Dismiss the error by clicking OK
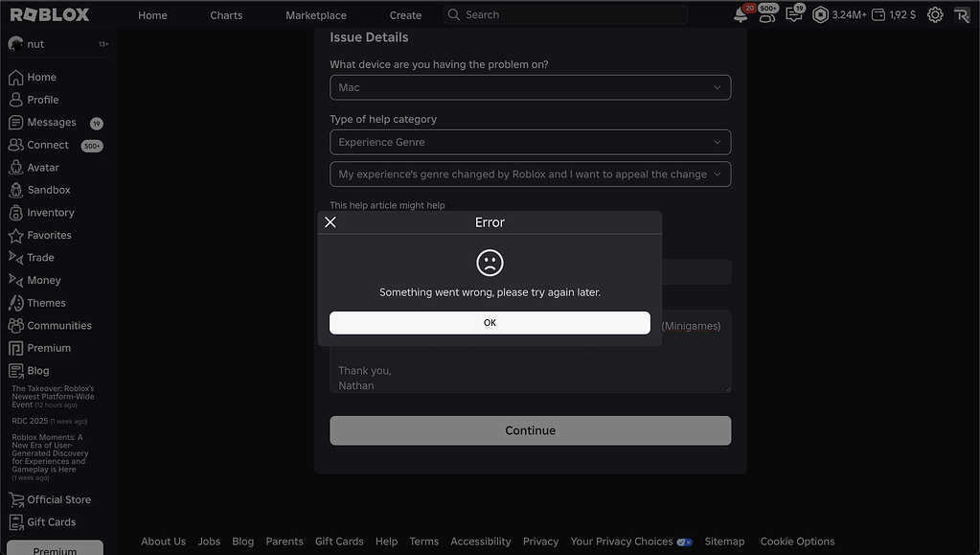 [490, 322]
